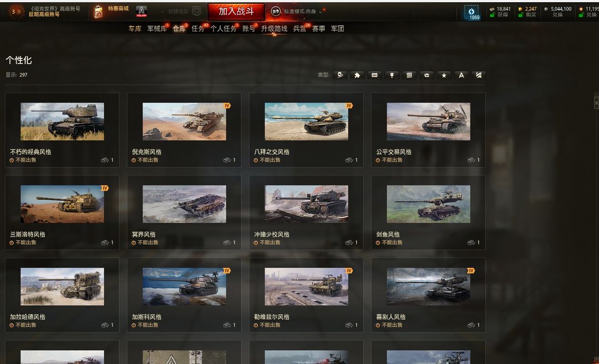Toggle the star emblem type filter
The image size is (599, 364).
pyautogui.click(x=444, y=75)
